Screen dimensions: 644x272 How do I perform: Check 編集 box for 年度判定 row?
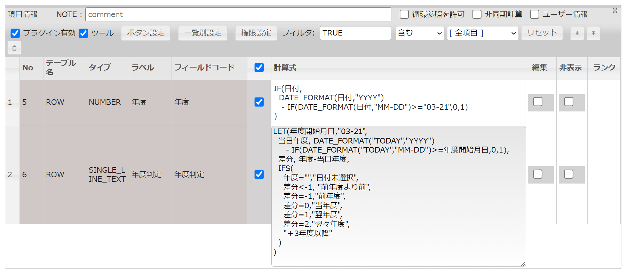(x=538, y=174)
